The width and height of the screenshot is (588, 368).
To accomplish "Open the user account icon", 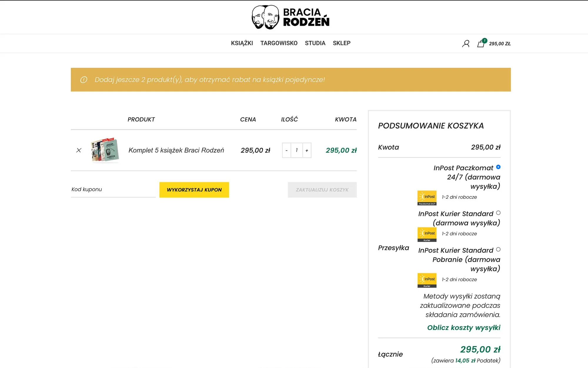I will click(x=466, y=44).
